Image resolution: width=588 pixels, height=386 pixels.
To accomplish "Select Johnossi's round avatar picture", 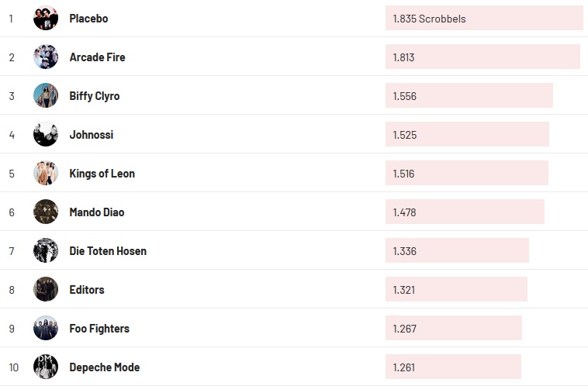I will [46, 134].
